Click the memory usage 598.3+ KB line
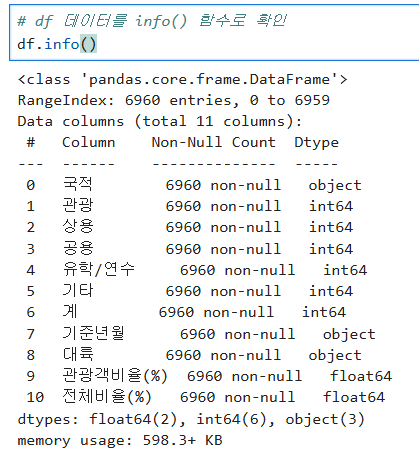This screenshot has width=419, height=462. coord(120,441)
